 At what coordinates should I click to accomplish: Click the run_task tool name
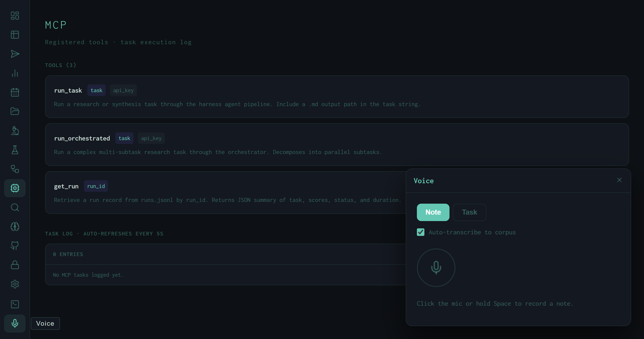68,90
